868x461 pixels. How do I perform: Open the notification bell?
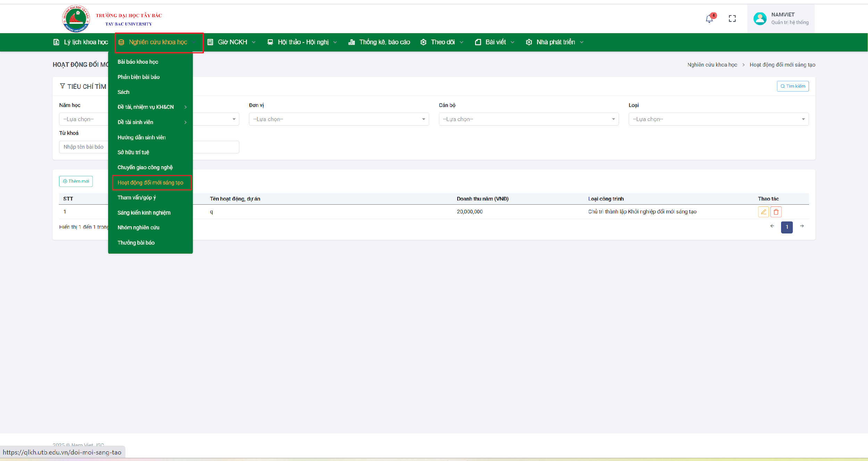click(709, 19)
